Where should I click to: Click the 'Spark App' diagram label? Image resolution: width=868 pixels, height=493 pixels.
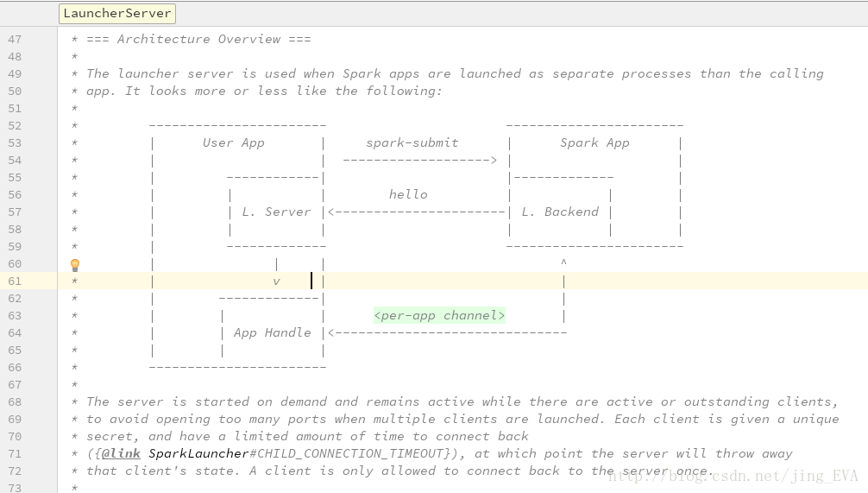pos(594,143)
